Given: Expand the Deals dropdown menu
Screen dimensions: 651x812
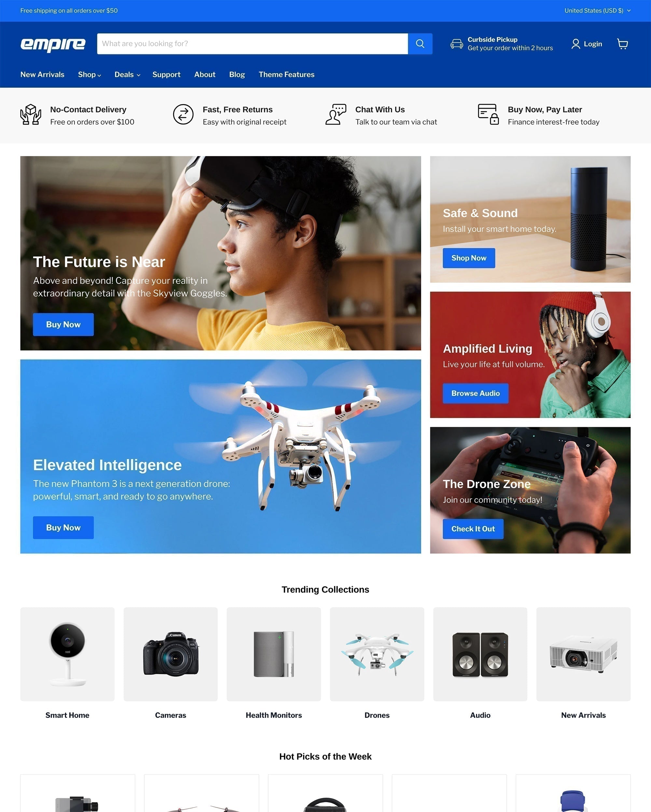Looking at the screenshot, I should (x=126, y=74).
